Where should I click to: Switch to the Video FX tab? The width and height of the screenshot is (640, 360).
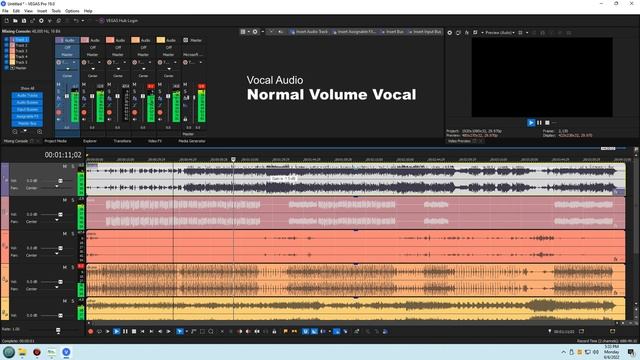pos(155,141)
